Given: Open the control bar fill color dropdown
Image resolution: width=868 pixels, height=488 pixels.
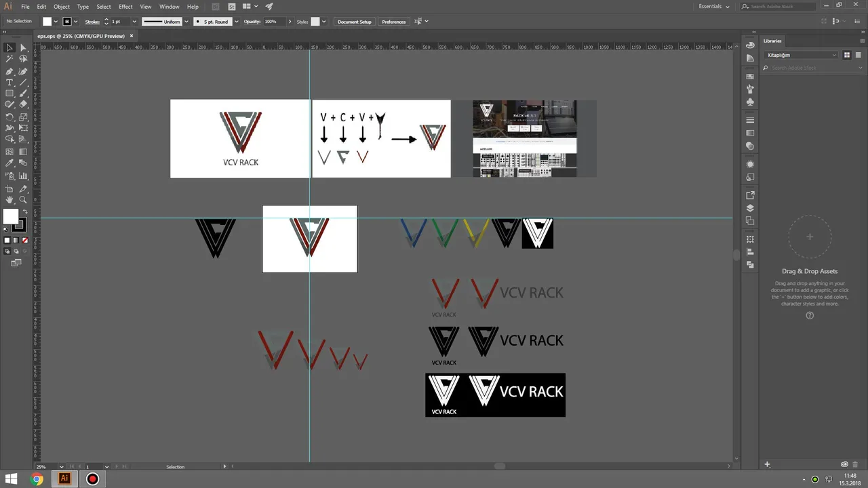Looking at the screenshot, I should [x=56, y=22].
